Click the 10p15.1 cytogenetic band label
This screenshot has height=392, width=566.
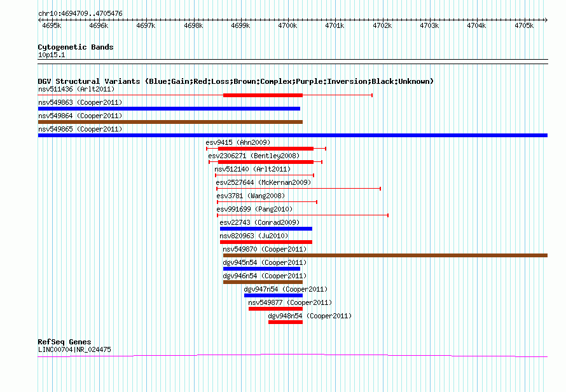(52, 55)
